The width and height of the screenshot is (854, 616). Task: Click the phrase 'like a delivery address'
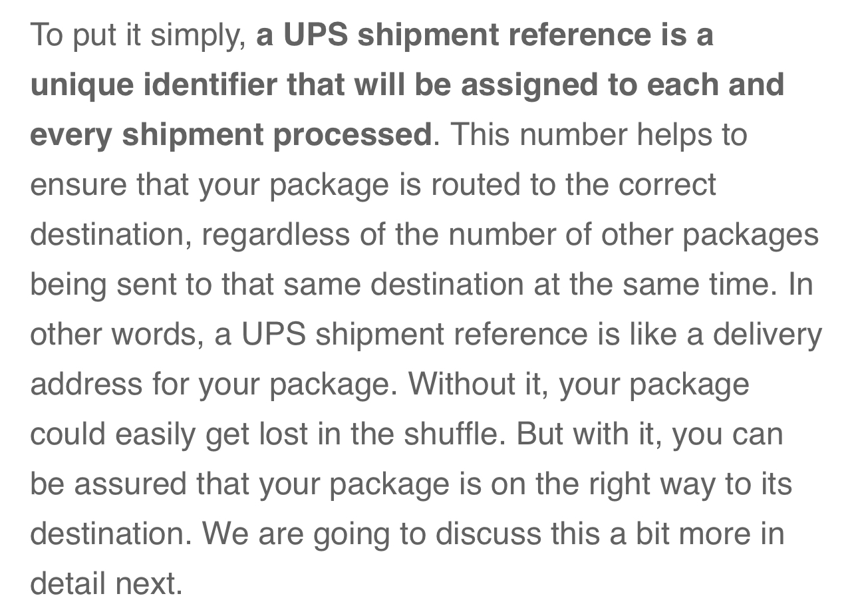tap(726, 335)
